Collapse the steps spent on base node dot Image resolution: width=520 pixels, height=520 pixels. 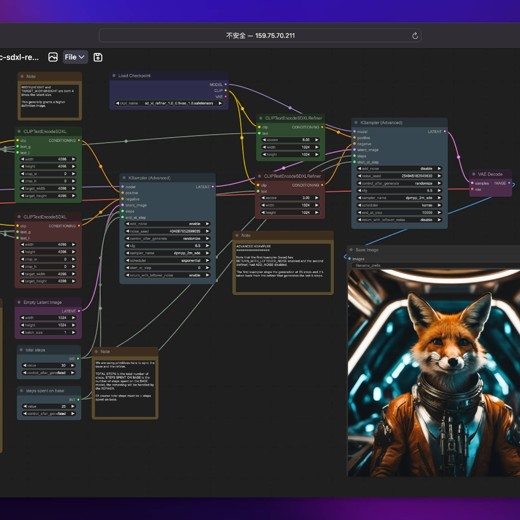[x=21, y=391]
